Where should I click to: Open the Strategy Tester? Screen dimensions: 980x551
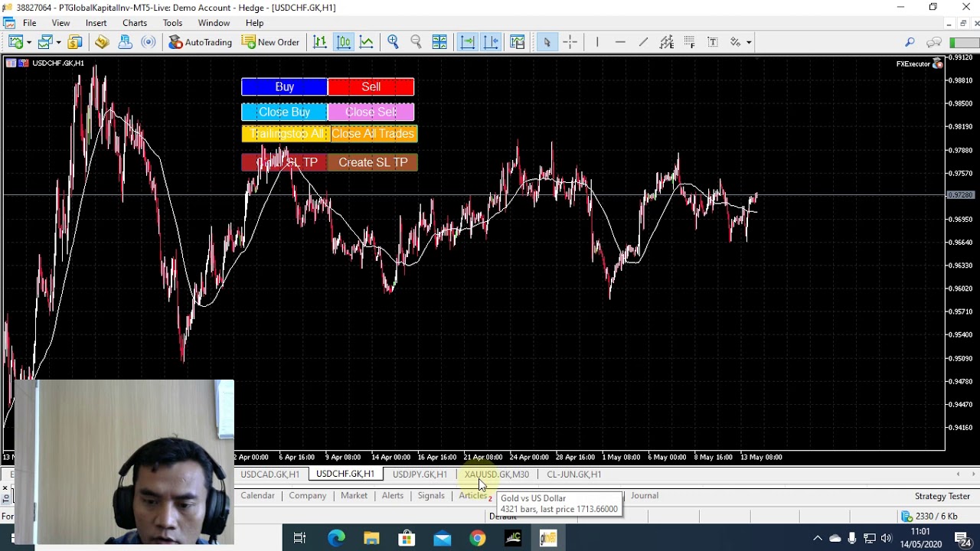point(942,497)
